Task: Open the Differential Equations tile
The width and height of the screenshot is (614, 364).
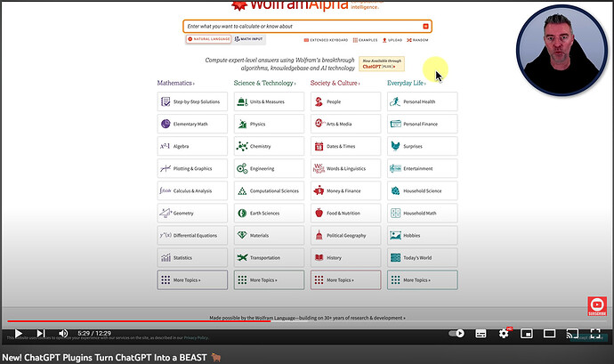Action: point(192,236)
